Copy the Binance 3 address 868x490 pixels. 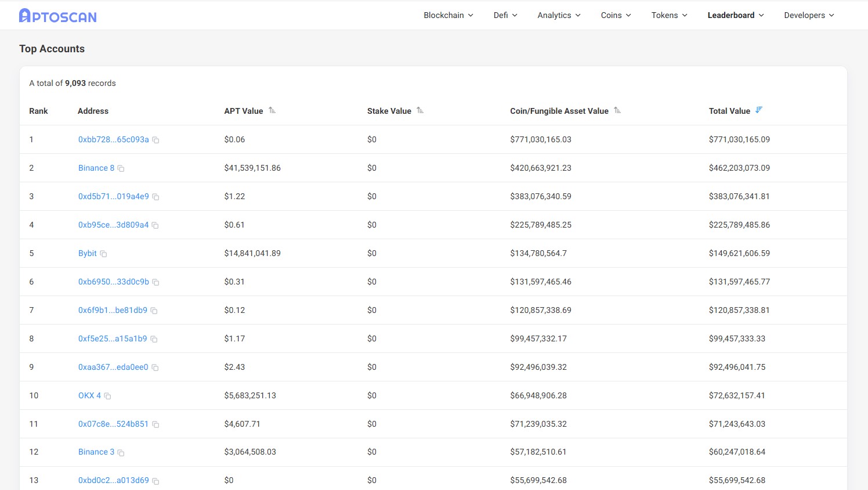pyautogui.click(x=121, y=452)
